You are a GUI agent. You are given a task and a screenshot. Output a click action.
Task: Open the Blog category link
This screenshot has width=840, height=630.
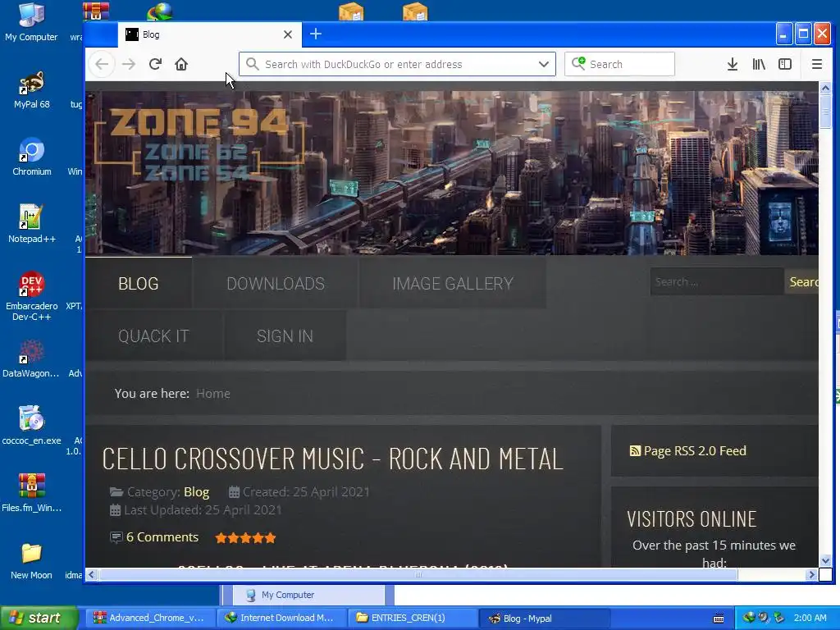tap(196, 492)
